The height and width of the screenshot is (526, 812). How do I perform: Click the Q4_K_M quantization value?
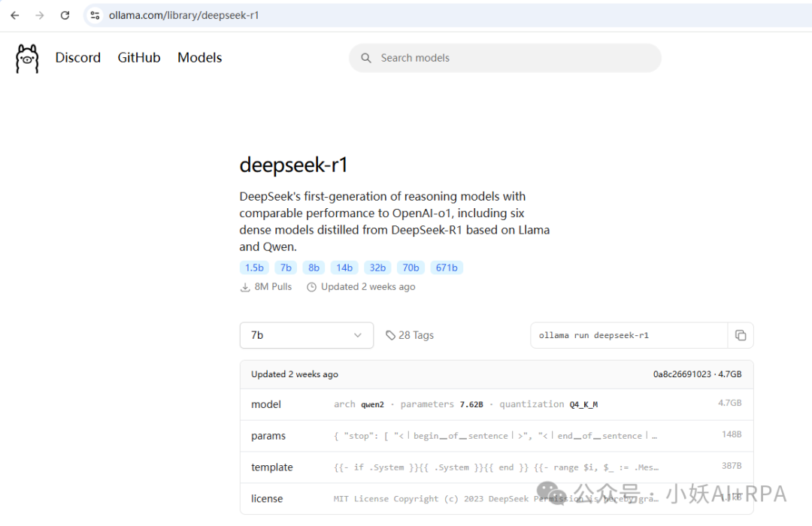(583, 404)
